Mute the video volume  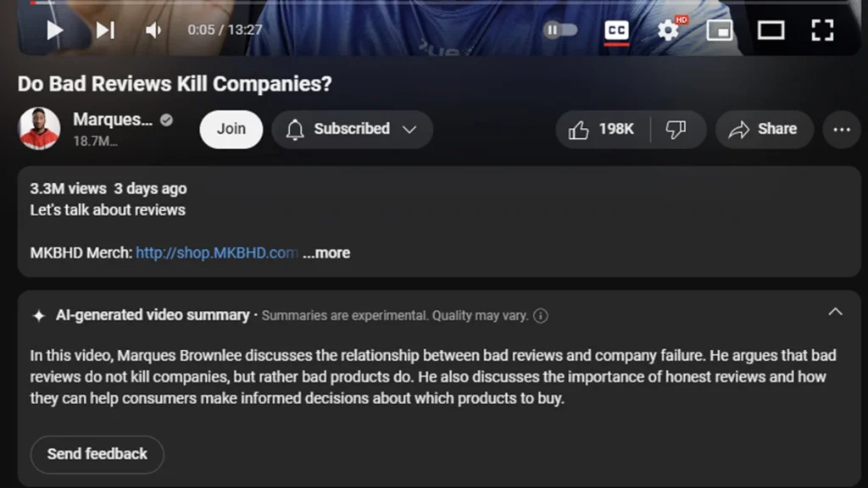pyautogui.click(x=153, y=30)
